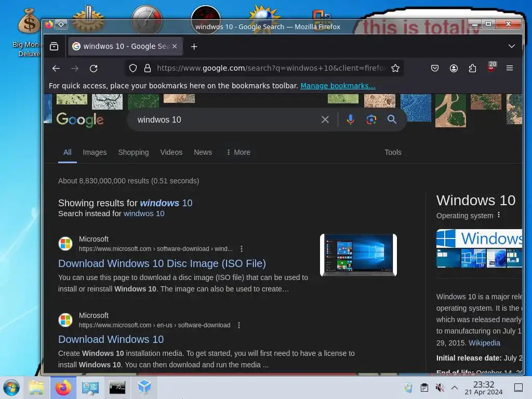Switch to Images results tab

[95, 152]
